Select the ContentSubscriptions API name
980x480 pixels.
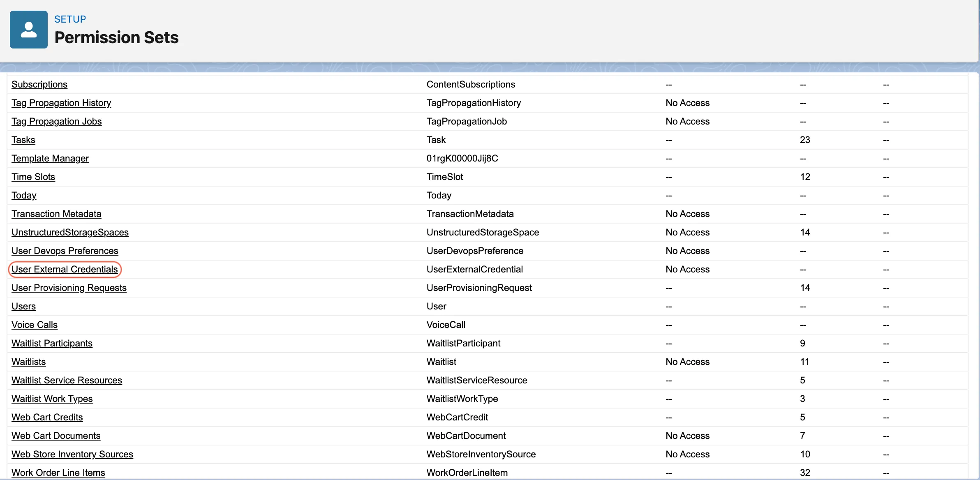(471, 84)
